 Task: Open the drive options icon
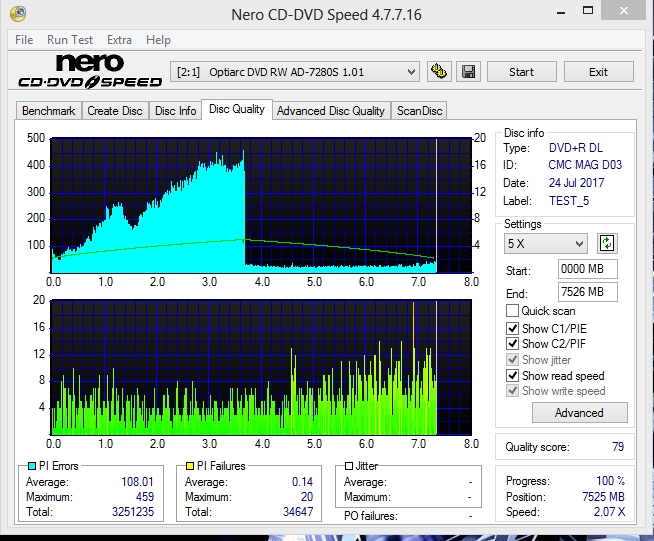point(439,72)
